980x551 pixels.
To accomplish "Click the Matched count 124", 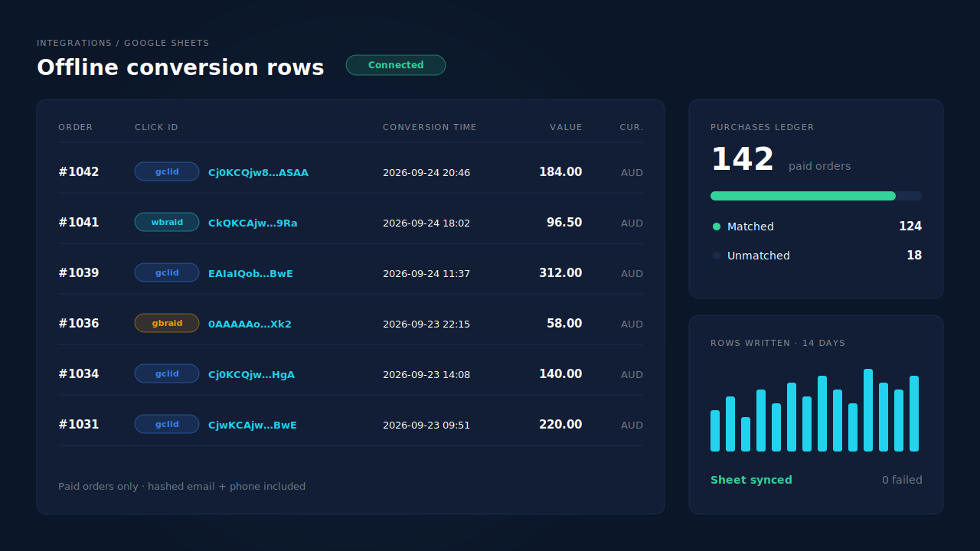I will [x=910, y=227].
